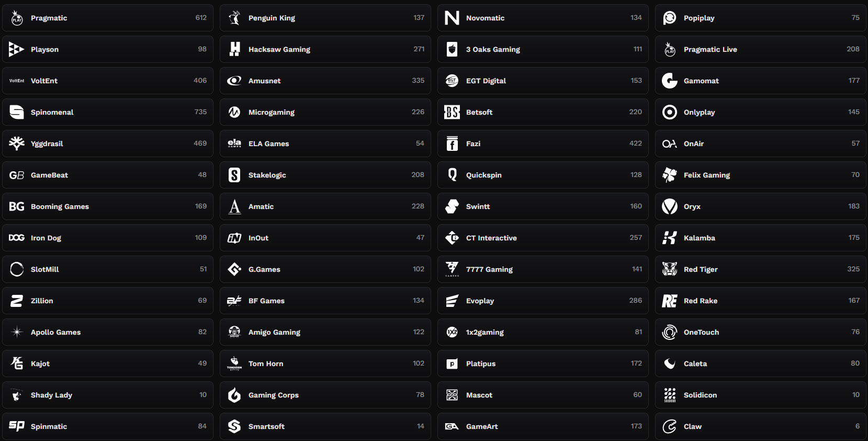The image size is (868, 441).
Task: Click the Novomatic N logo icon
Action: click(x=452, y=18)
